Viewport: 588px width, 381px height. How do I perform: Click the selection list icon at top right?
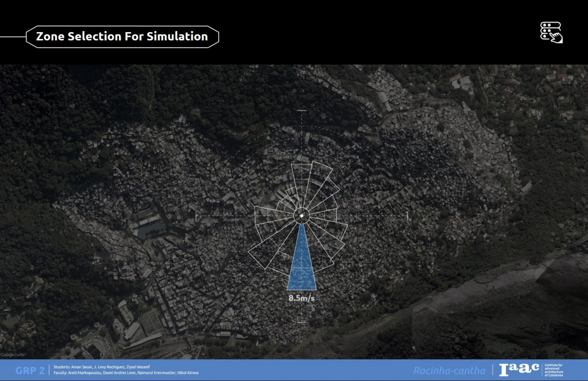[551, 32]
